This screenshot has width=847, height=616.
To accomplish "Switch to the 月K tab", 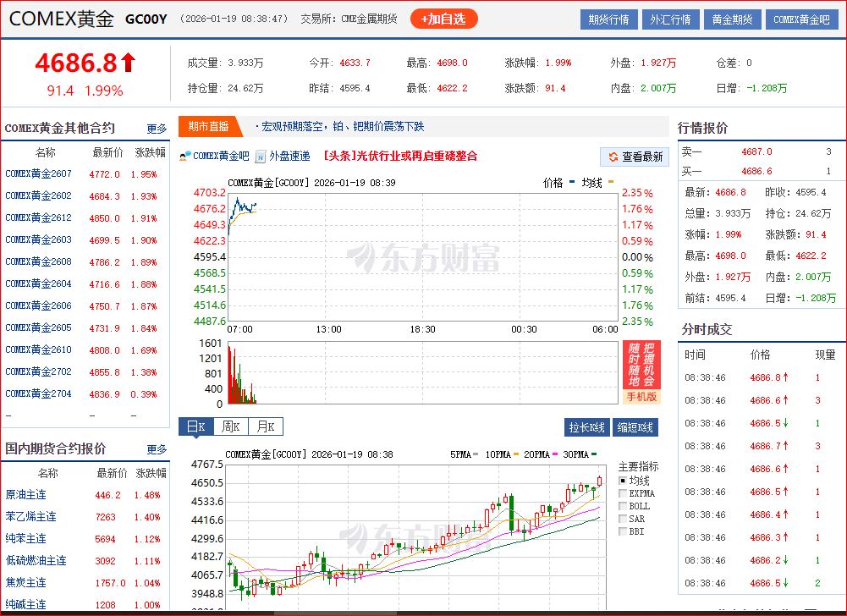I will tap(266, 426).
